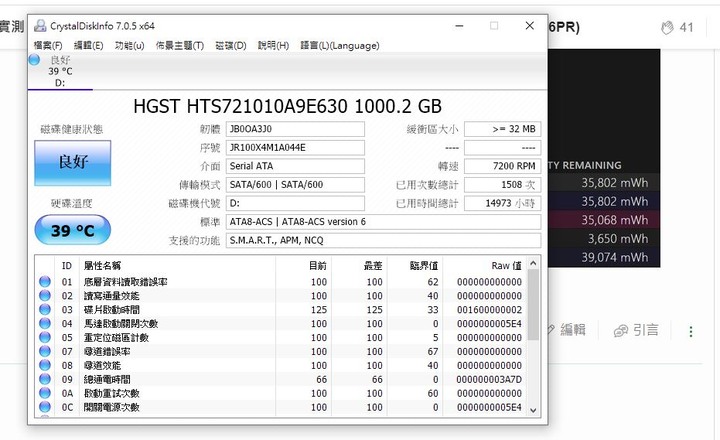Click current value 125 in row 03
Image resolution: width=720 pixels, height=440 pixels.
pyautogui.click(x=319, y=310)
